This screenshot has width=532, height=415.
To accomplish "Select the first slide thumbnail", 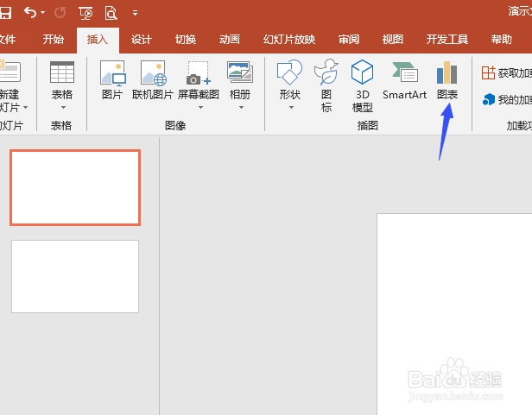I will 75,187.
